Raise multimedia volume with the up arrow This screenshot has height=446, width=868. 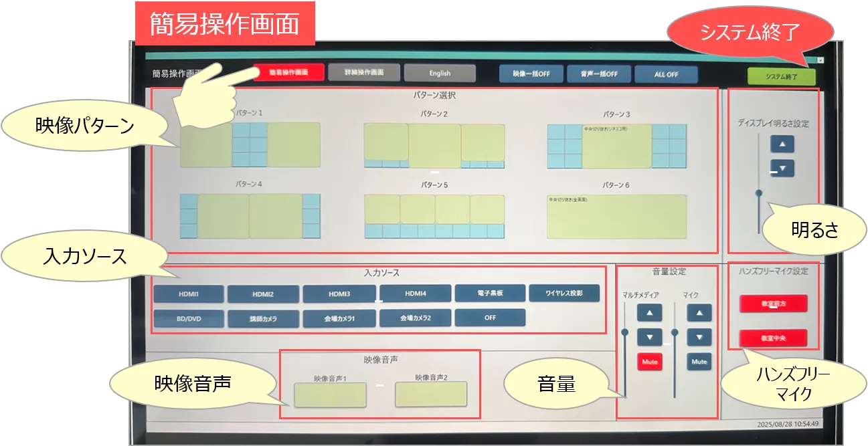pyautogui.click(x=649, y=312)
